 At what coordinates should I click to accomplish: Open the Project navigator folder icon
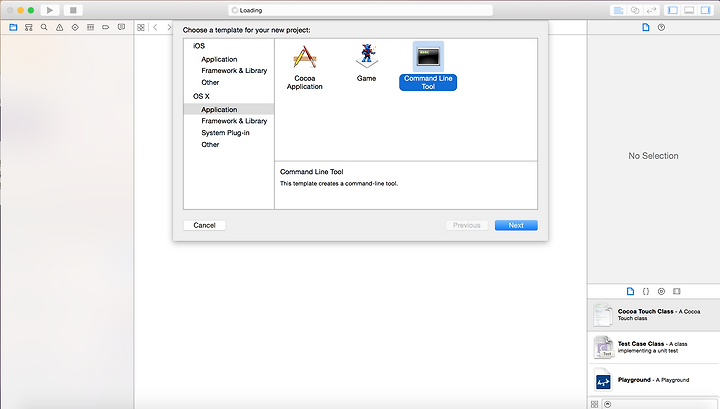[x=13, y=28]
